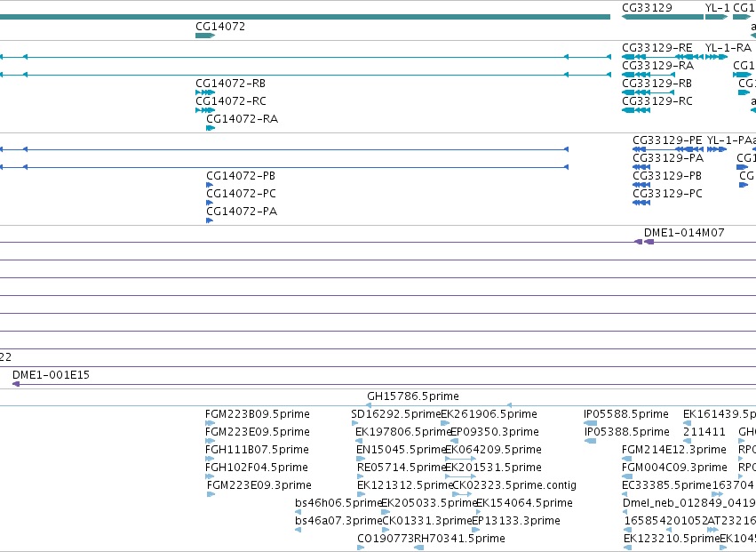This screenshot has width=756, height=552.
Task: Click EST IP05588.5prime
Action: [625, 414]
